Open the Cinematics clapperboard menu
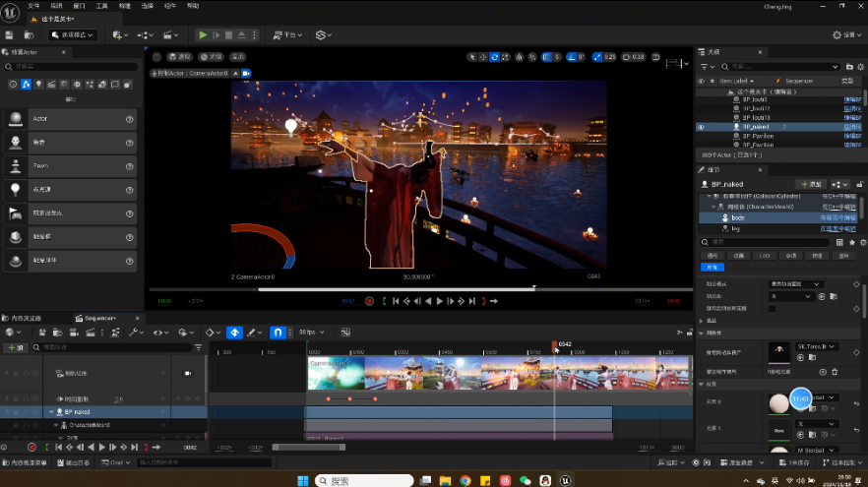The width and height of the screenshot is (868, 487). [170, 34]
